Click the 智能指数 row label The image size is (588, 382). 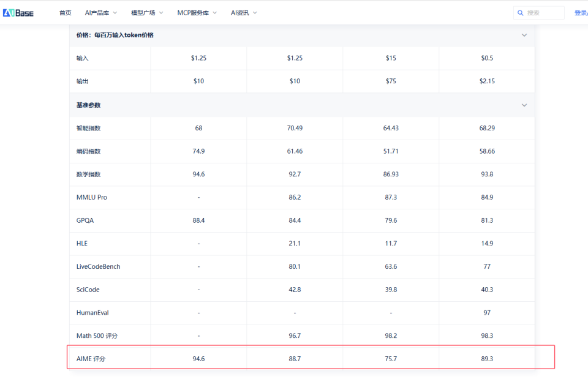(89, 129)
